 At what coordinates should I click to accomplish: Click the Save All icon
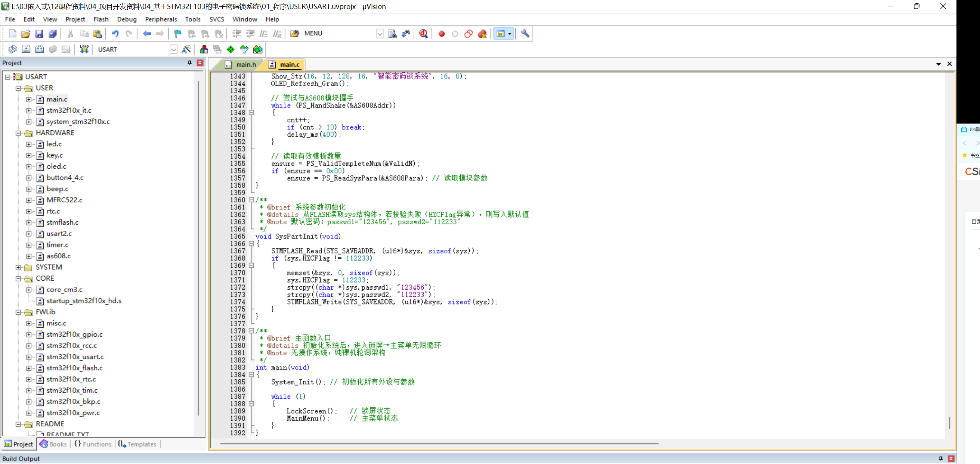click(x=53, y=34)
